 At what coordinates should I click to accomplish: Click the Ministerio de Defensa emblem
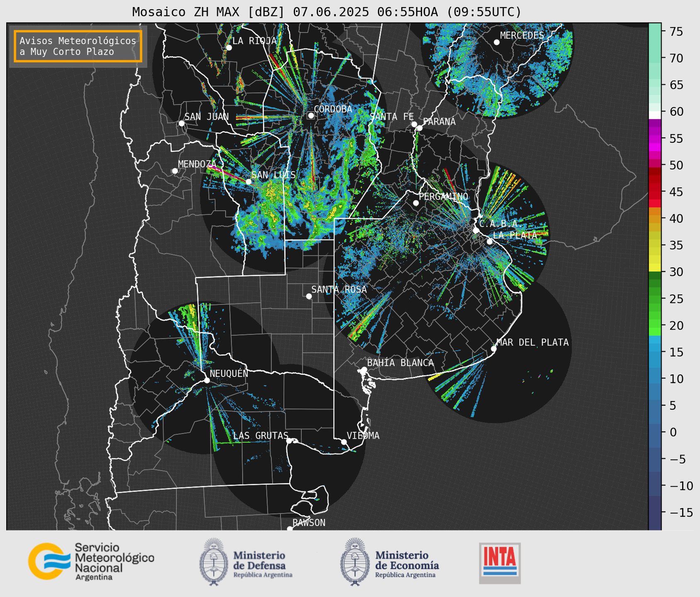pos(214,562)
